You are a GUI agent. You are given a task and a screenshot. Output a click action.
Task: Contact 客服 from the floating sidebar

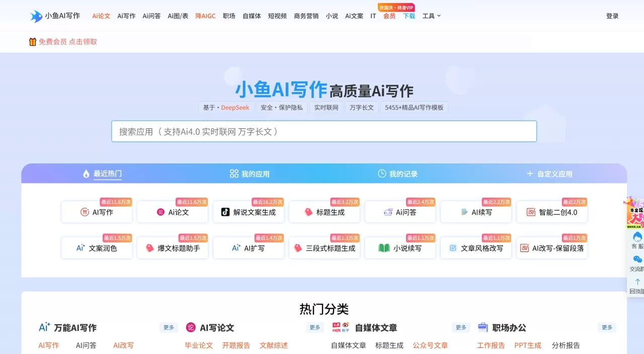[637, 240]
